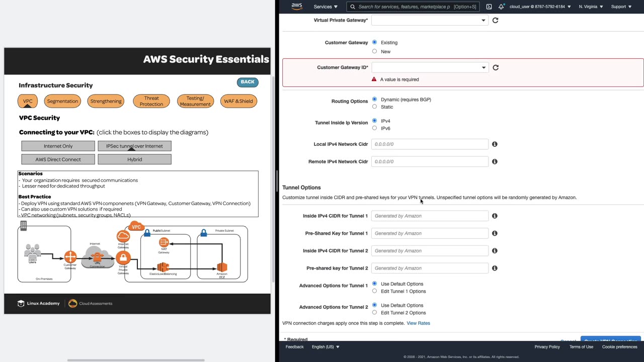Image resolution: width=644 pixels, height=362 pixels.
Task: Click the Inside IPv4 CIDR for Tunnel 2 field
Action: [x=430, y=251]
